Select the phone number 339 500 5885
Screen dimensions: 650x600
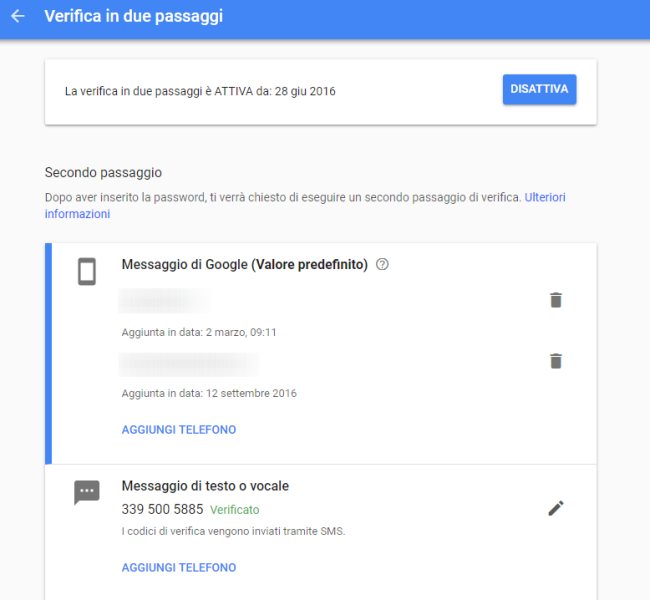162,509
